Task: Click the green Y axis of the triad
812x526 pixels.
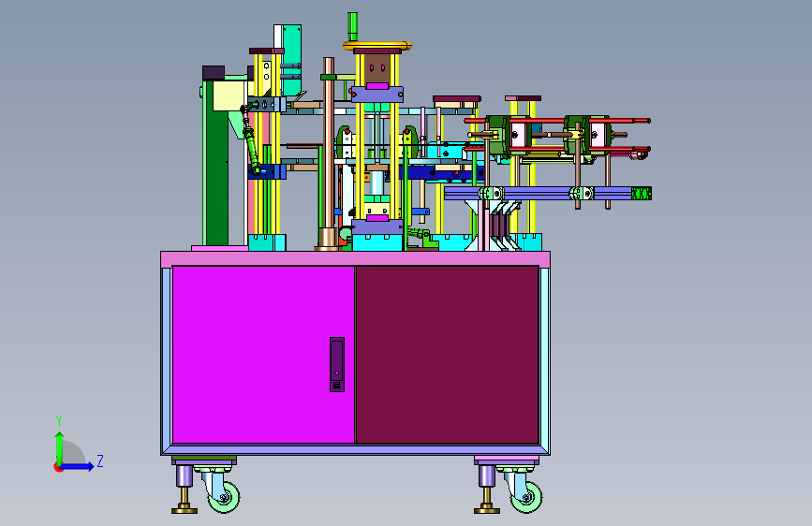Action: (x=60, y=447)
